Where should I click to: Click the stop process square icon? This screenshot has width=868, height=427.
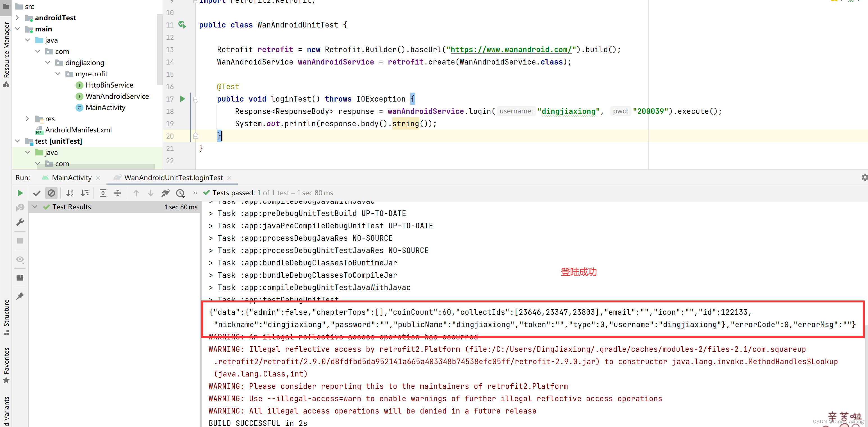20,241
